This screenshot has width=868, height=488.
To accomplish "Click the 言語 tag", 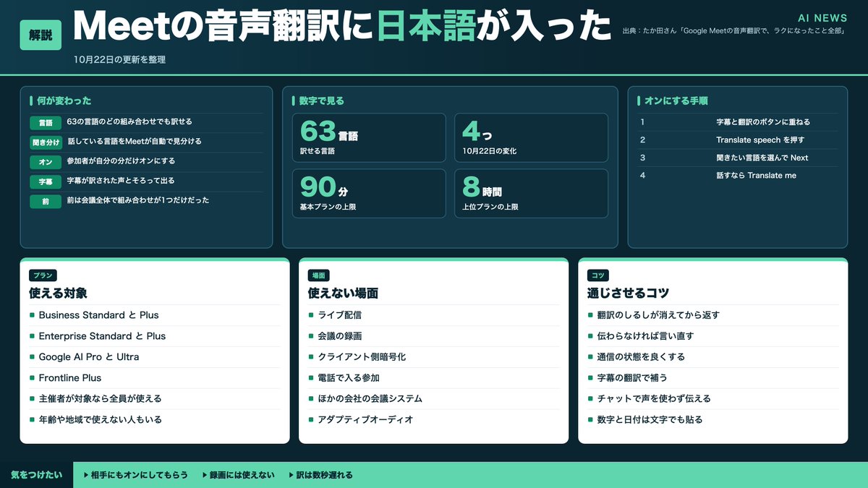I will click(x=46, y=123).
